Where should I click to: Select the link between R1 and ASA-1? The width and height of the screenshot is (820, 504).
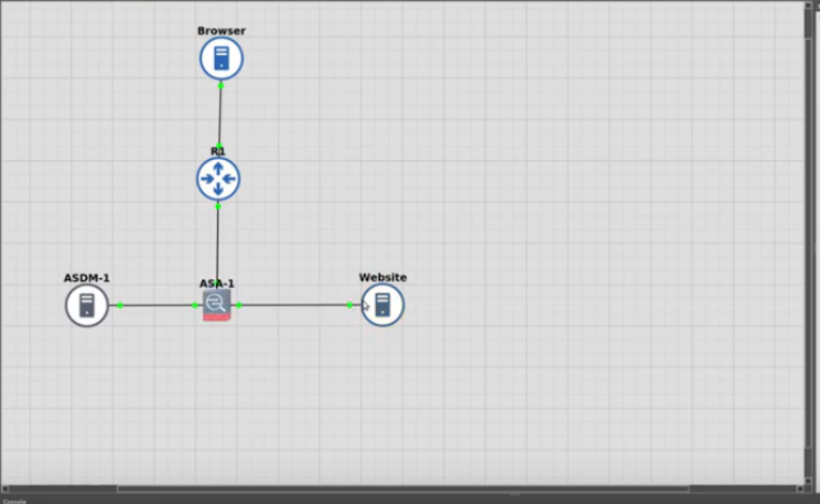pos(218,242)
